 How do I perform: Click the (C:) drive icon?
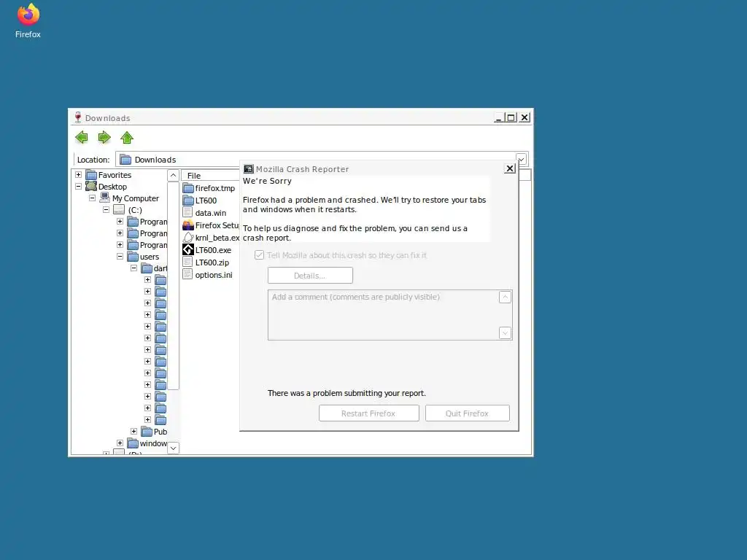pyautogui.click(x=119, y=209)
